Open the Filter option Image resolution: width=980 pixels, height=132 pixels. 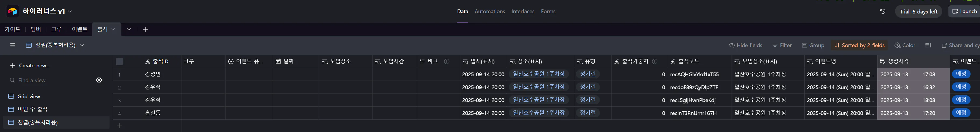[782, 45]
